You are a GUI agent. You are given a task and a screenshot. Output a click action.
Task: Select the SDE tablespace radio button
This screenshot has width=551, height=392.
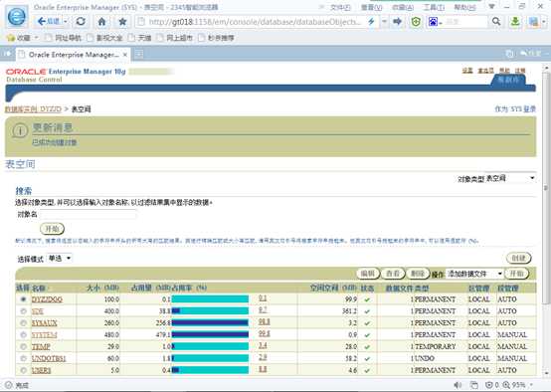click(x=23, y=311)
